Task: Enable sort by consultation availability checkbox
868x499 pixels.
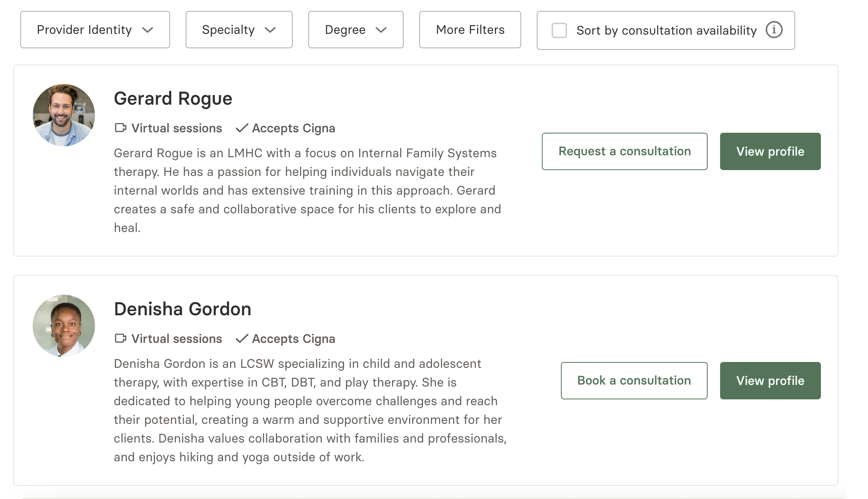Action: [x=559, y=30]
